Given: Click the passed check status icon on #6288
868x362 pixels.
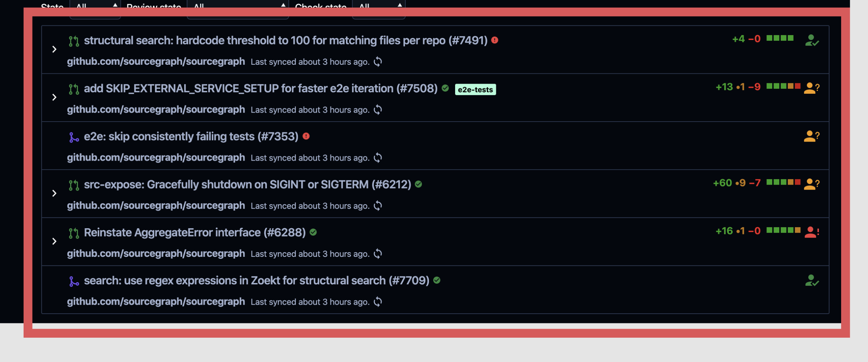Looking at the screenshot, I should click(x=313, y=232).
